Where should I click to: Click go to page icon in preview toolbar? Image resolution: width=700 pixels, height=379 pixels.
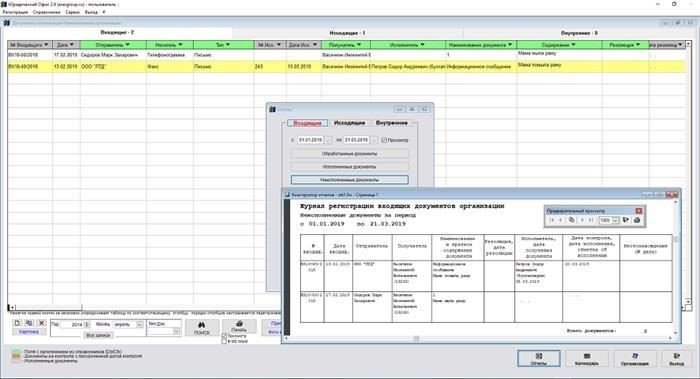571,220
